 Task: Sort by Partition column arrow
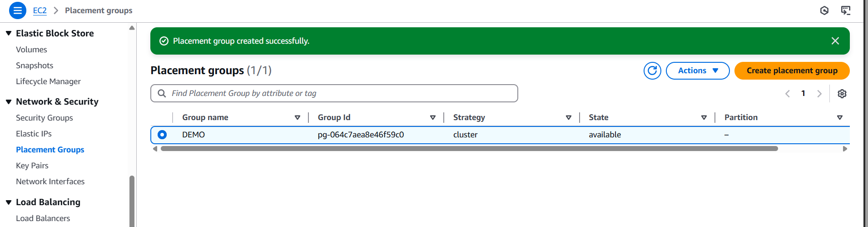[x=839, y=117]
